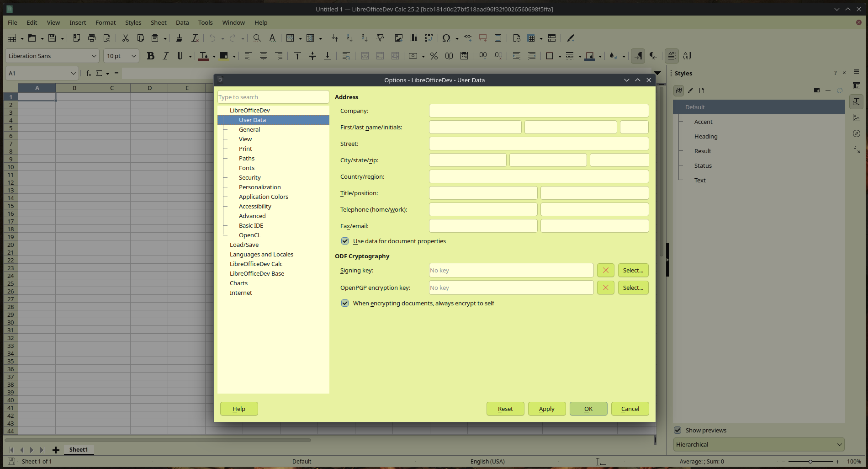
Task: Toggle Freeze Rows and Columns icon
Action: coord(531,38)
